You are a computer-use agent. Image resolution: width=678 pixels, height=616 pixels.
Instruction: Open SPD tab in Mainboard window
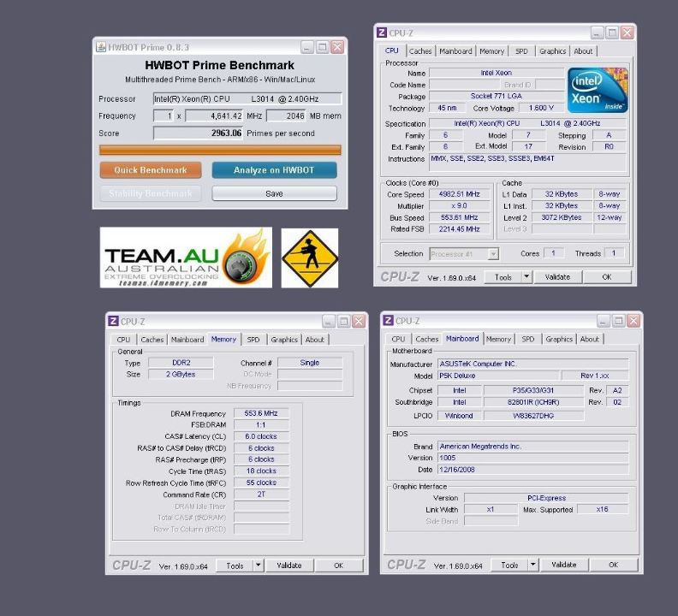(528, 339)
